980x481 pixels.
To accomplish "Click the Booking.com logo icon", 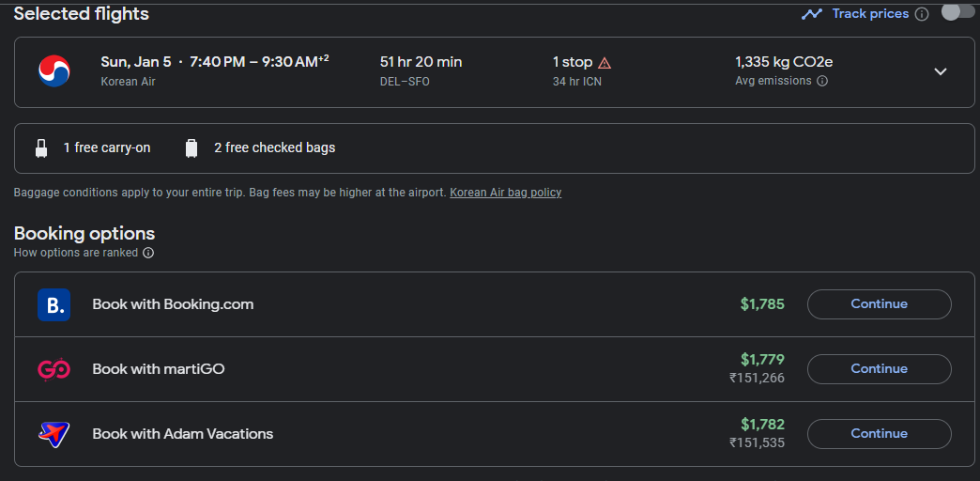I will click(x=54, y=304).
